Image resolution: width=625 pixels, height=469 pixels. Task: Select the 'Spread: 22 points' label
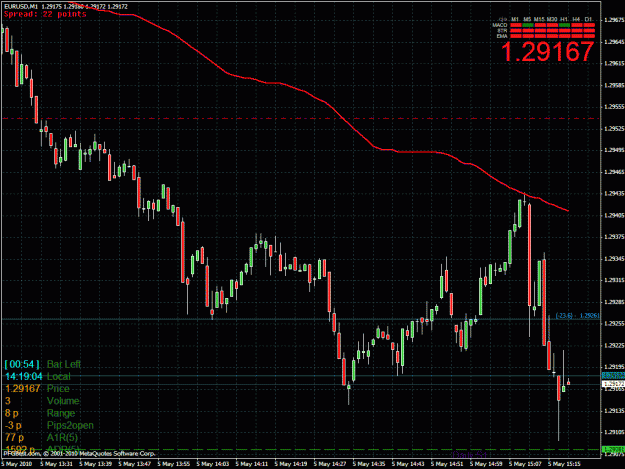45,14
